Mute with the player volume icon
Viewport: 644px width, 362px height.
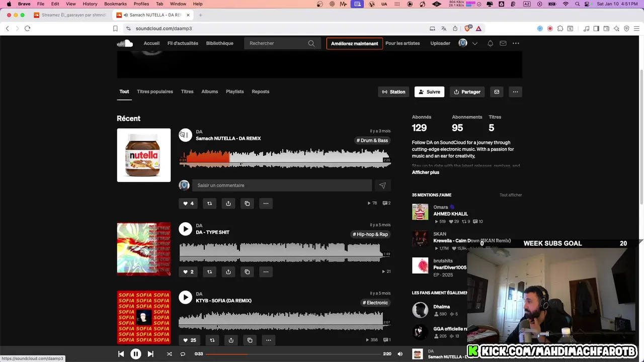400,354
